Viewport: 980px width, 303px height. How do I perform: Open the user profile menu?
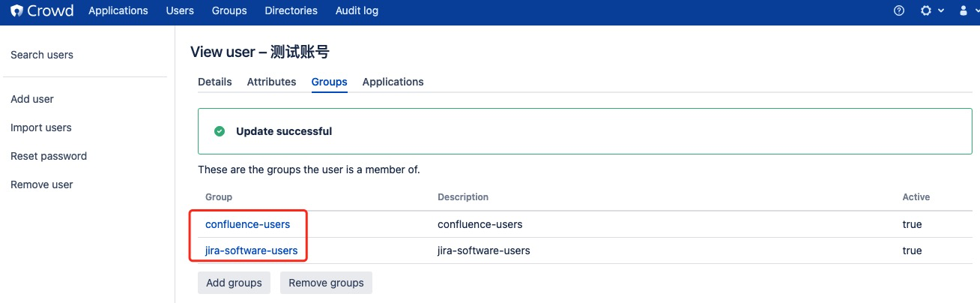pyautogui.click(x=964, y=10)
